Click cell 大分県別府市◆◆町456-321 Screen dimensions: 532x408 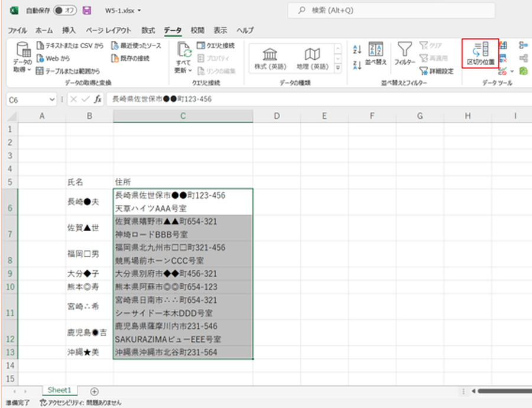pyautogui.click(x=183, y=274)
